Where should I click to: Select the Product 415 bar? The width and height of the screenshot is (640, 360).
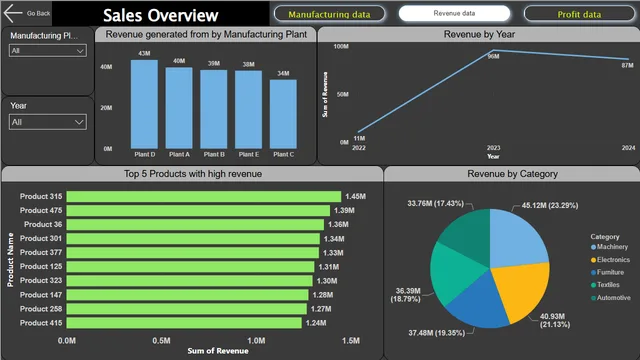click(x=184, y=323)
